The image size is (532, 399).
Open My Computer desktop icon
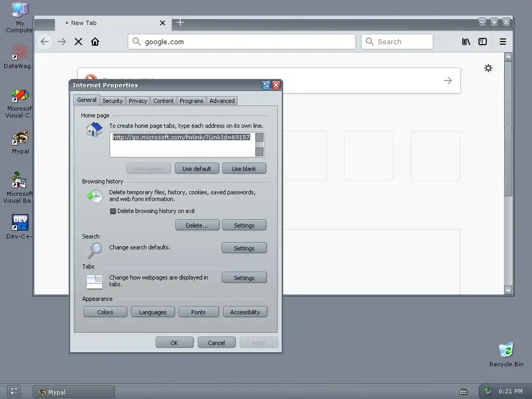(x=19, y=17)
